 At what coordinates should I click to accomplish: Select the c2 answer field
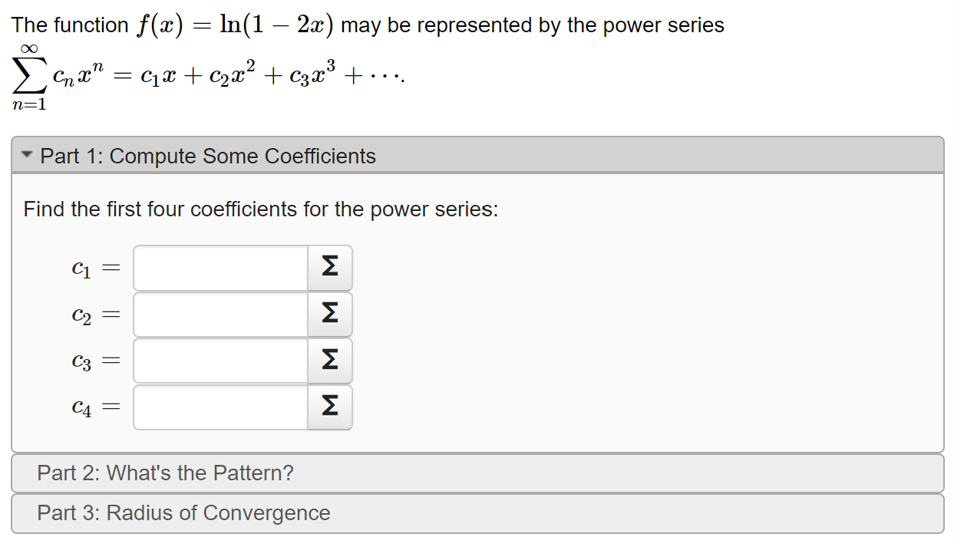(x=220, y=314)
